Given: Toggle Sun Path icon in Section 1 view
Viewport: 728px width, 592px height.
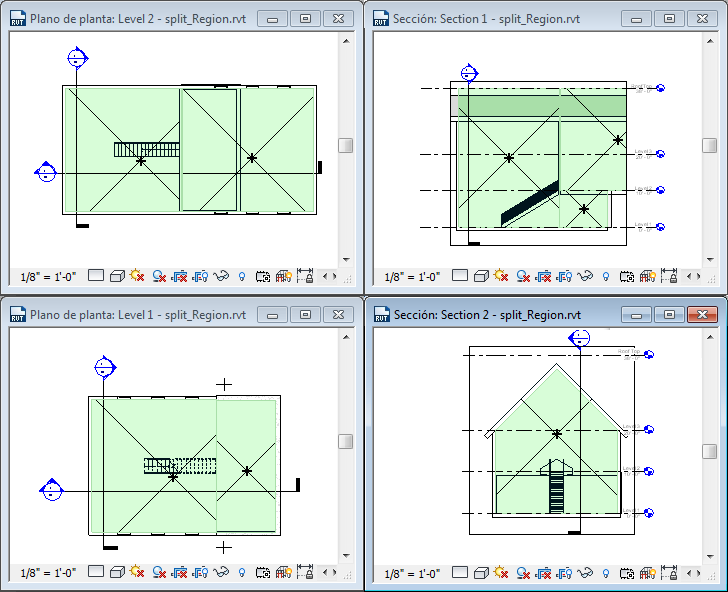Looking at the screenshot, I should 501,276.
